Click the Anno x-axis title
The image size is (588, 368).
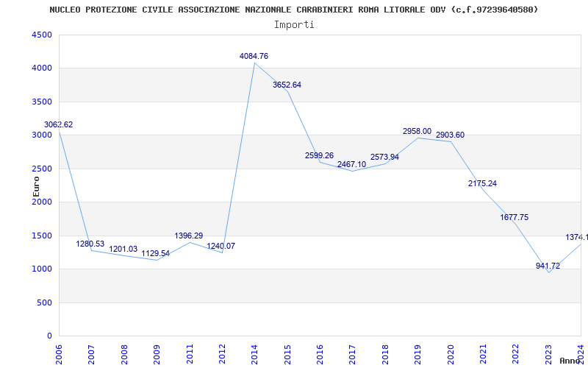(x=570, y=361)
